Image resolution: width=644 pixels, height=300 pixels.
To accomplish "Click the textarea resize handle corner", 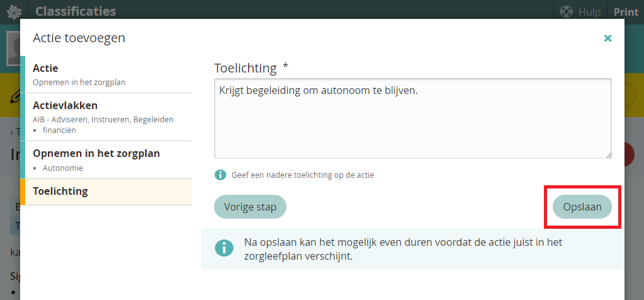I will pos(608,155).
